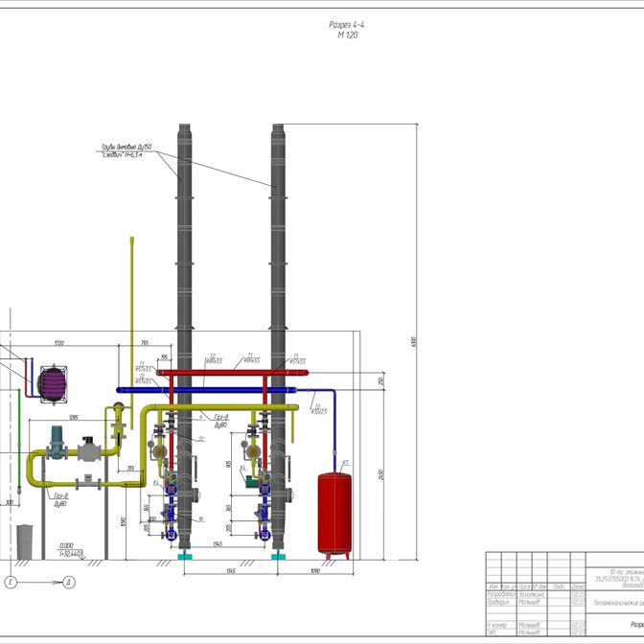Image resolution: width=644 pixels, height=644 pixels.
Task: Select the 6300 vertical dimension text
Action: 414,341
